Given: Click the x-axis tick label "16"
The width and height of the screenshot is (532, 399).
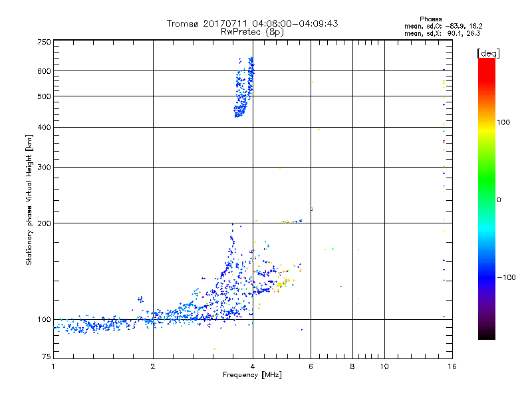Looking at the screenshot, I should (x=452, y=366).
